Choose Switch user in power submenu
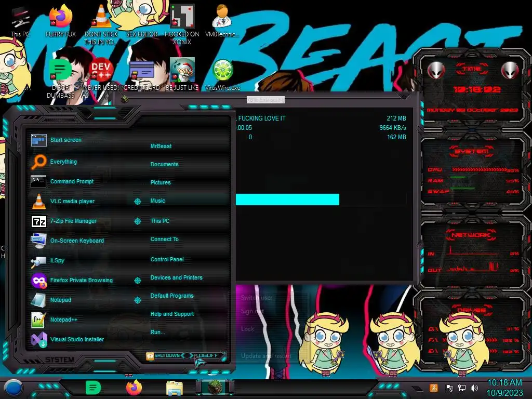The image size is (532, 399). pyautogui.click(x=257, y=298)
